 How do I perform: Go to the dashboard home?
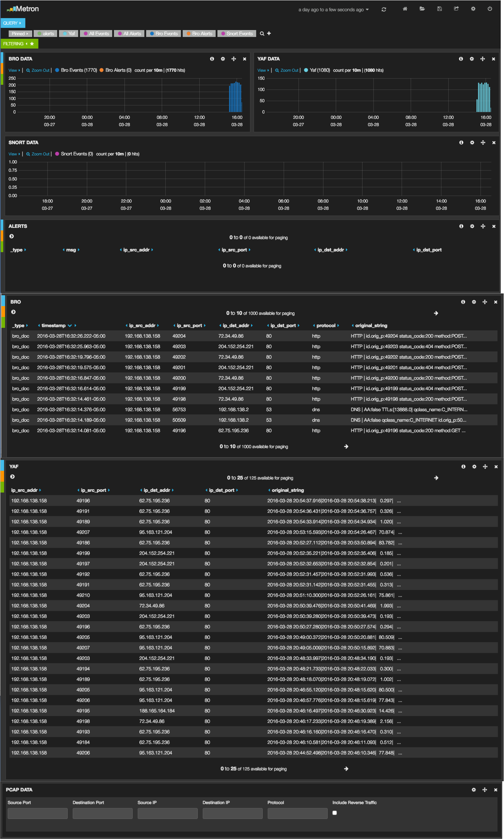point(405,9)
